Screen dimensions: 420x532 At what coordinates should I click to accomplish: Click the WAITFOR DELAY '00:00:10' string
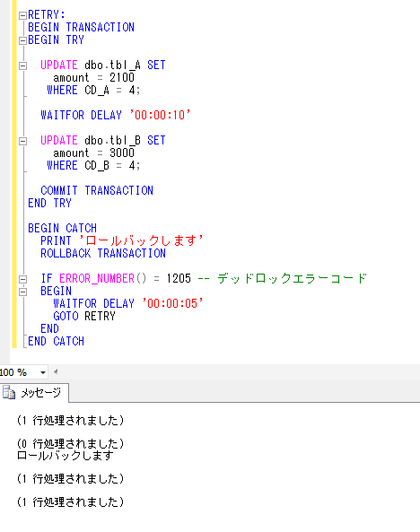point(161,115)
